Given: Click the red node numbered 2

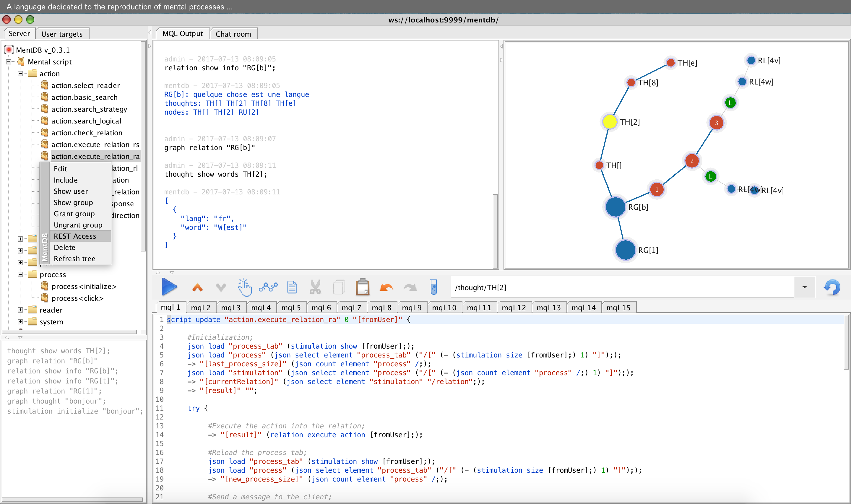Looking at the screenshot, I should 692,161.
